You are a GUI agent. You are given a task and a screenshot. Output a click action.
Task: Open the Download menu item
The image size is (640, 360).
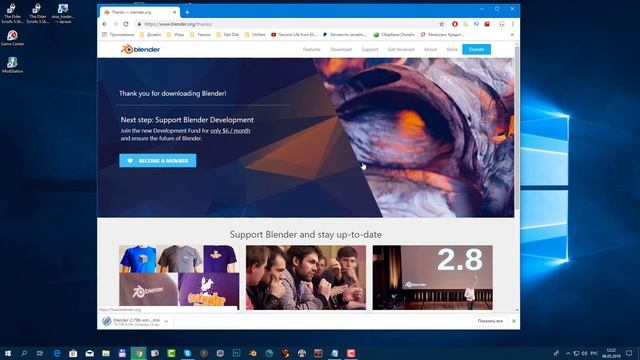341,49
